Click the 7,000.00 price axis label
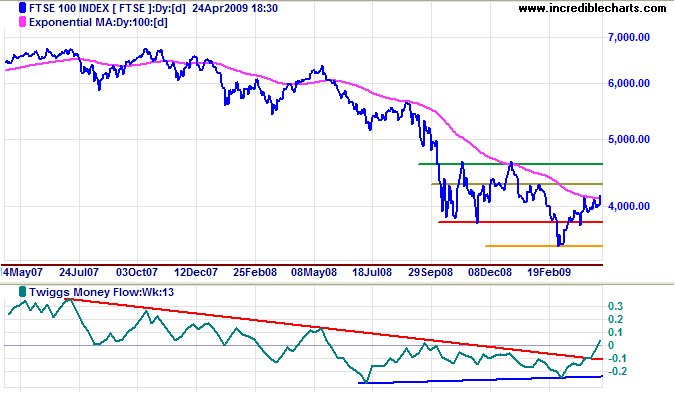This screenshot has width=675, height=395. coord(629,37)
